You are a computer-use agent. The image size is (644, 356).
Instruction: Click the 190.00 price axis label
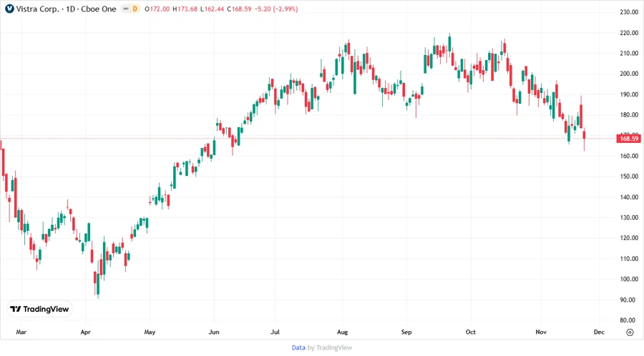coord(629,94)
